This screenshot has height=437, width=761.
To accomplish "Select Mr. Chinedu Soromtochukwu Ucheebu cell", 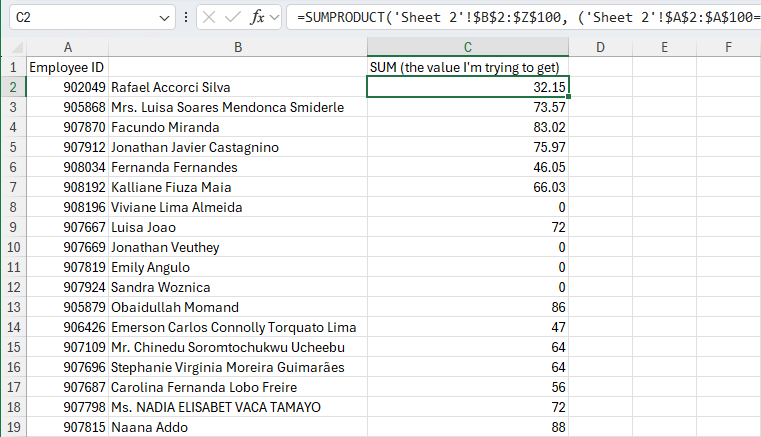I will (238, 347).
